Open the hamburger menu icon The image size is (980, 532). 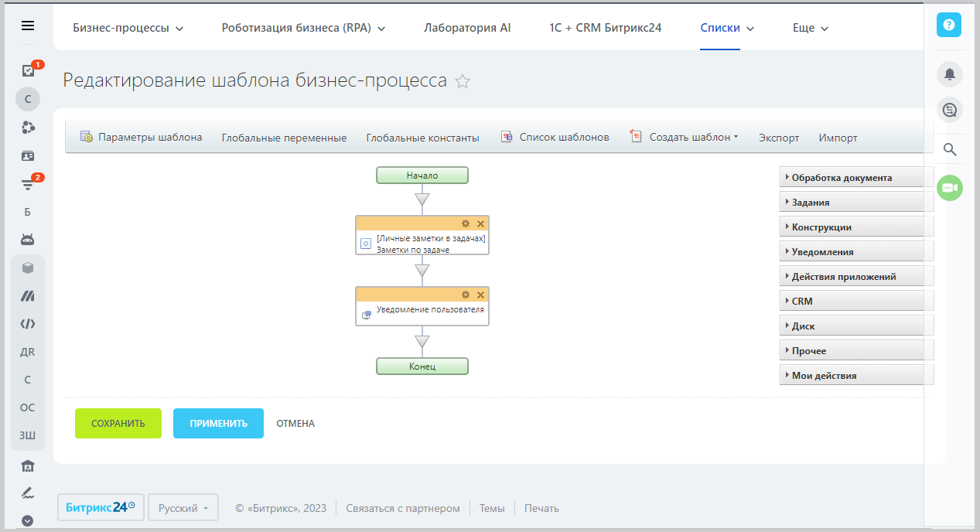tap(28, 26)
